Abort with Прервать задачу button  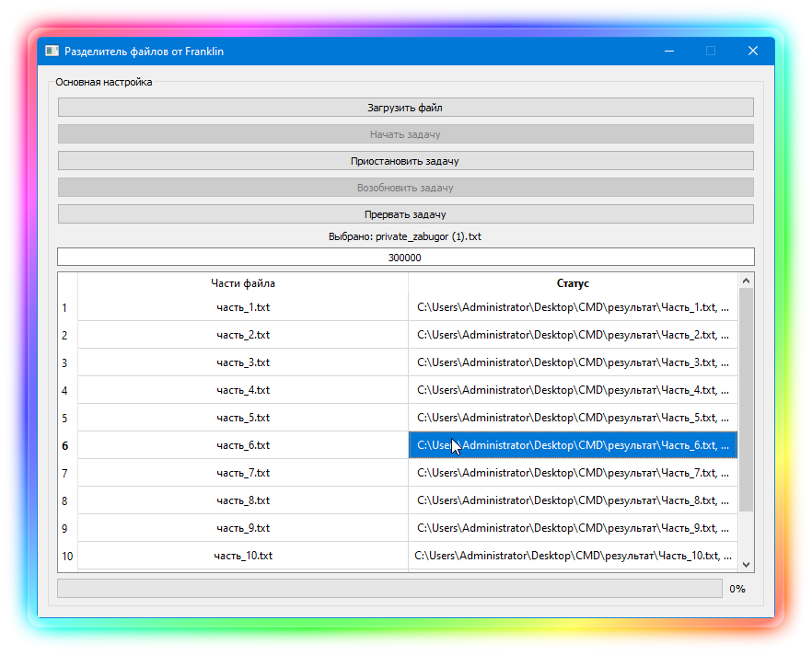[x=405, y=214]
